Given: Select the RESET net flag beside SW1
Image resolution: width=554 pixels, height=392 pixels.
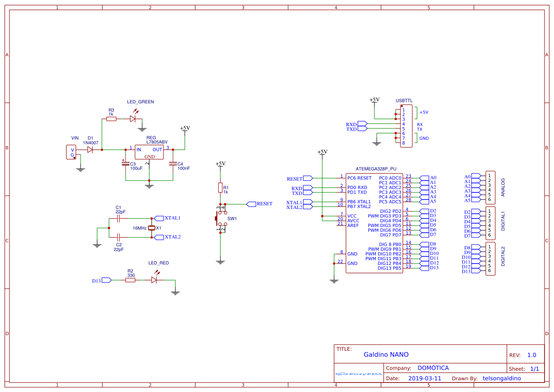Looking at the screenshot, I should 251,204.
